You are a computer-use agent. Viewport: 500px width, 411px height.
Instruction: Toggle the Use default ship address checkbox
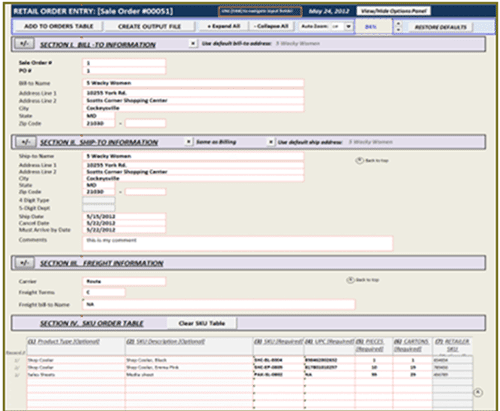271,142
